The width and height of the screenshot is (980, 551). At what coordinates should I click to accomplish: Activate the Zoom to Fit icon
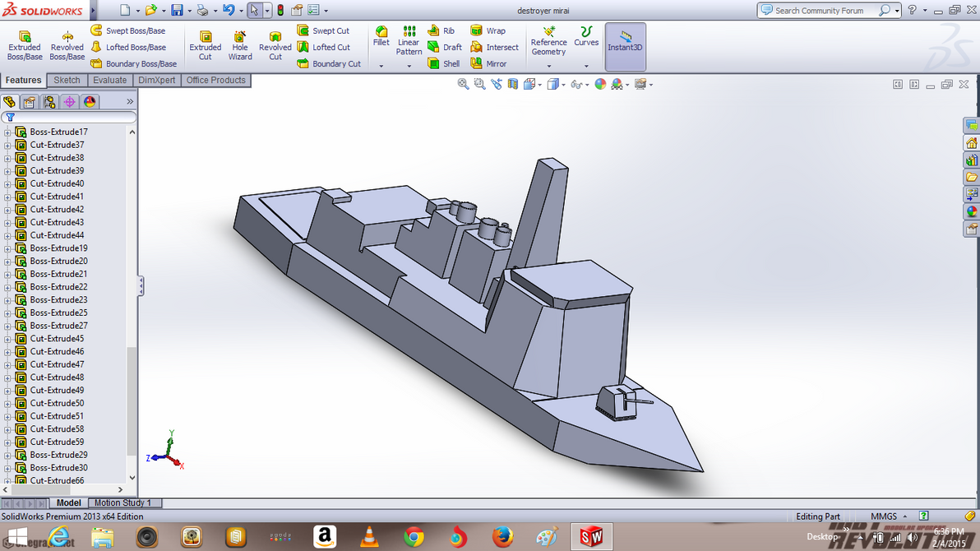point(464,84)
